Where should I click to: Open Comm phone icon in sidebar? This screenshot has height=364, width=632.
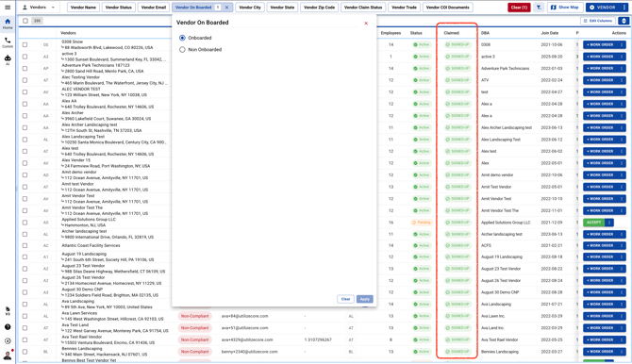[8, 42]
